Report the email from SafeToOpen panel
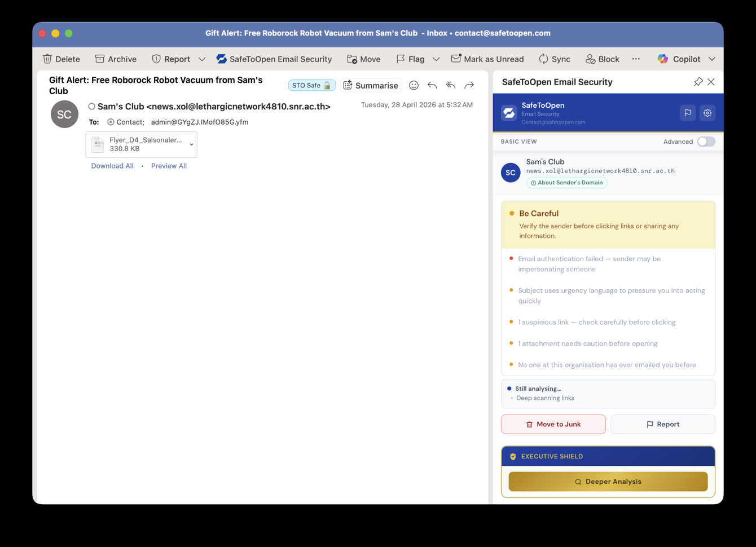This screenshot has width=756, height=547. tap(663, 424)
